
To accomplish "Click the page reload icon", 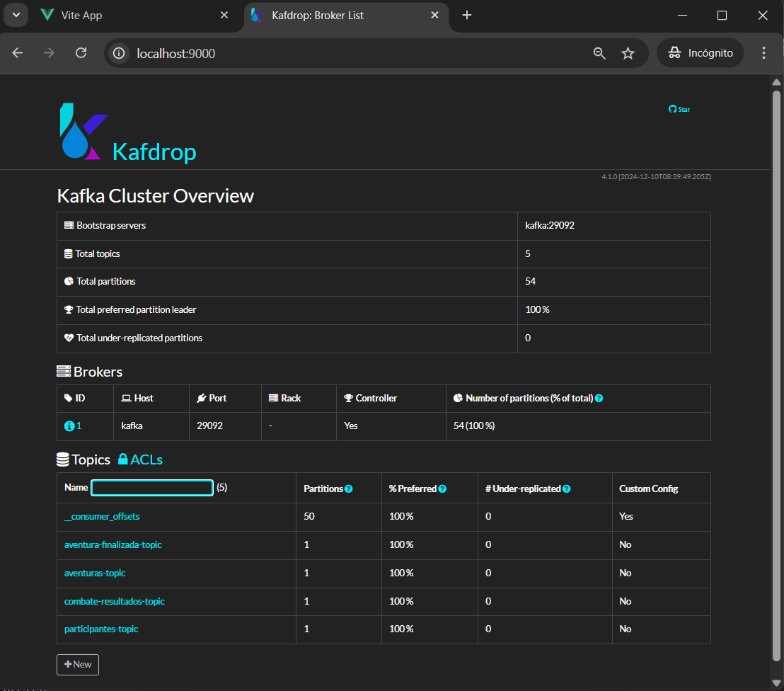I will point(81,52).
